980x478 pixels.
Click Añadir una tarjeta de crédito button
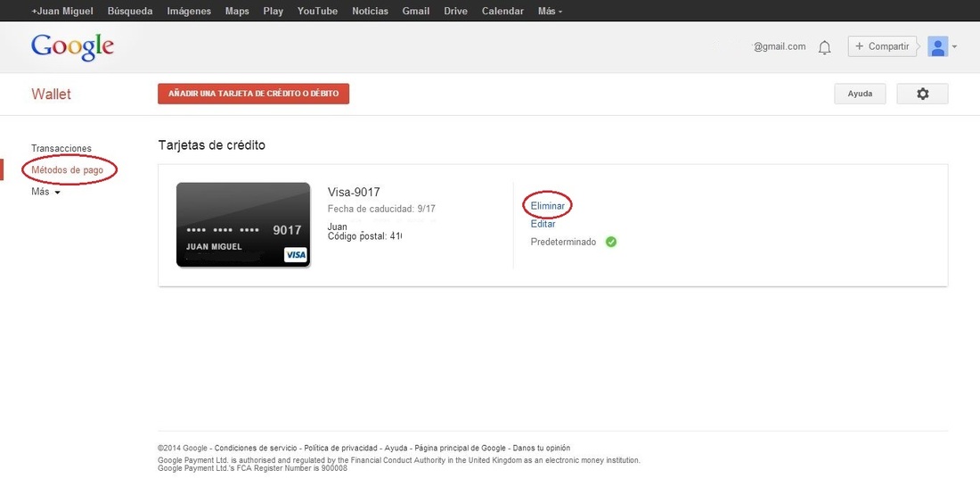pyautogui.click(x=253, y=94)
